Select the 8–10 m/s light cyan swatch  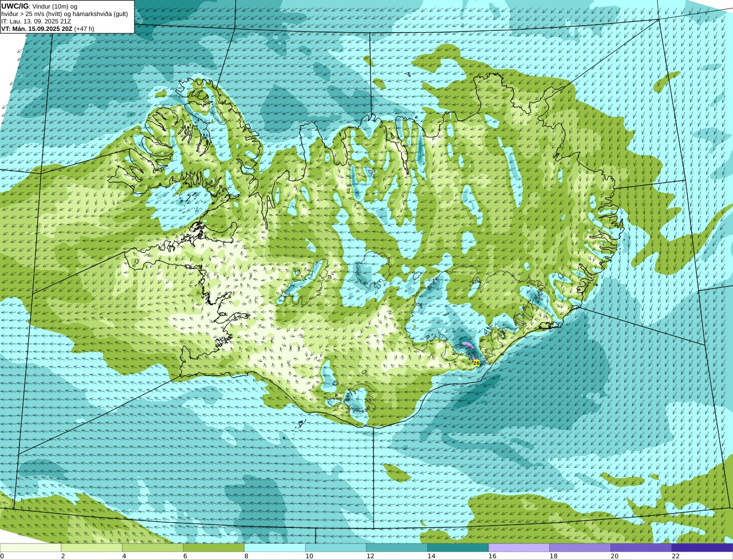(x=275, y=547)
